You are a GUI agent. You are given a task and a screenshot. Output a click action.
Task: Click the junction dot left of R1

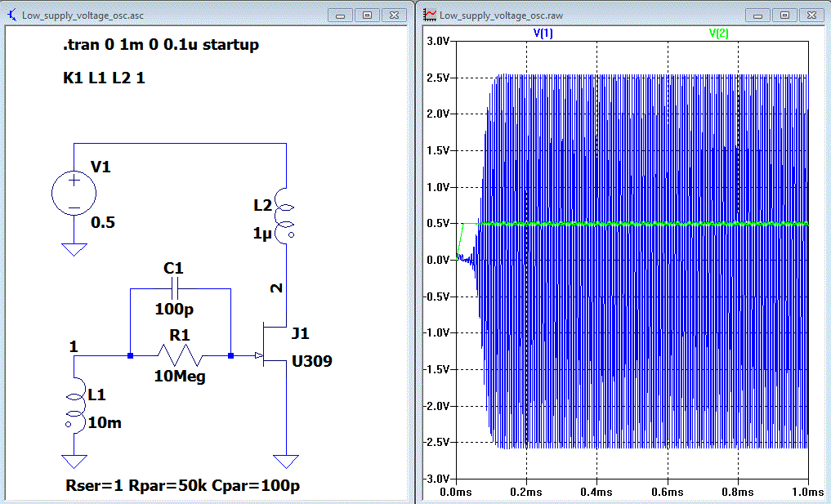tap(131, 355)
